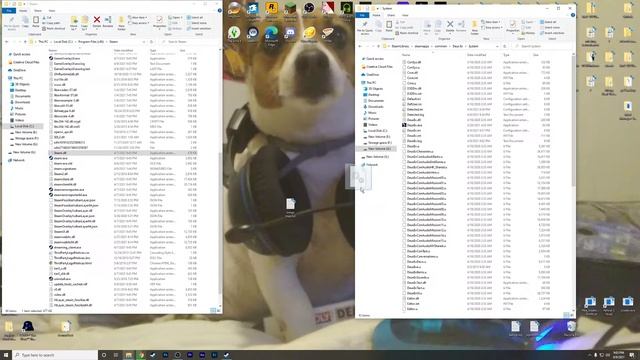Open address bar history dropdown in Steam window

(x=144, y=42)
